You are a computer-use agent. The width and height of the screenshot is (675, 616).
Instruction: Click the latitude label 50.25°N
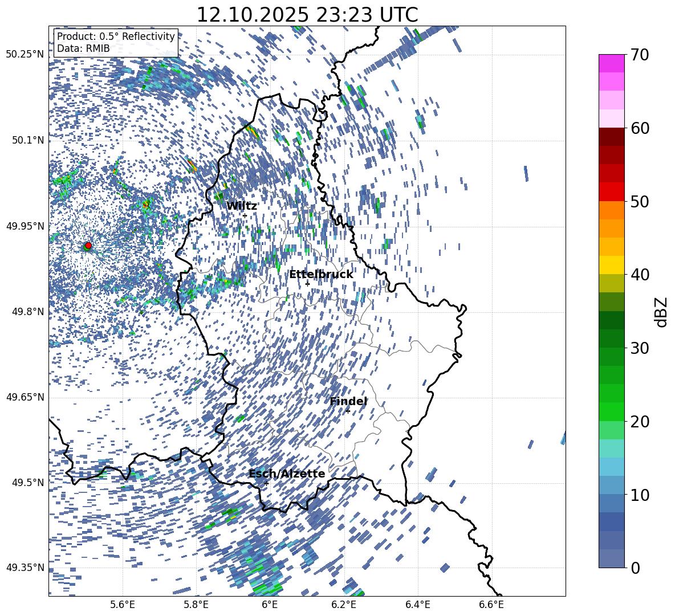(25, 55)
